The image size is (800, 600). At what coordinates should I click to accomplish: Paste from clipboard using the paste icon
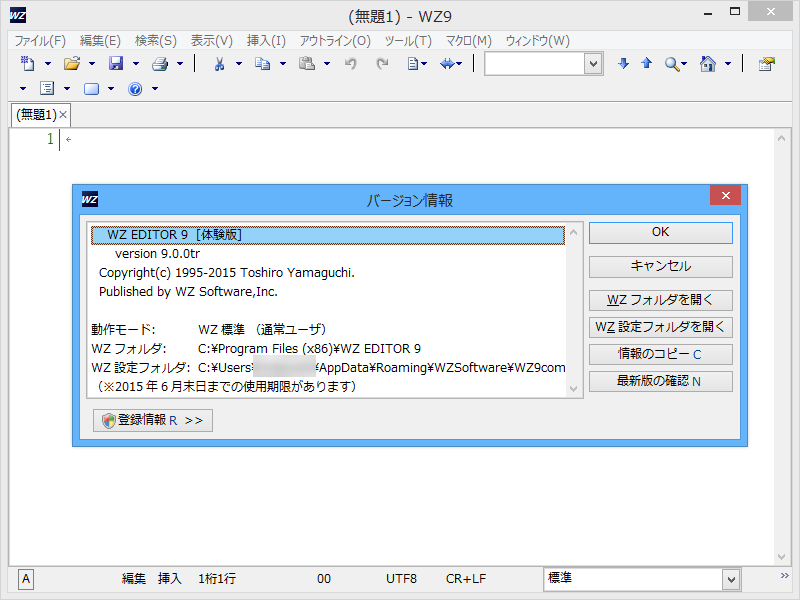coord(305,63)
